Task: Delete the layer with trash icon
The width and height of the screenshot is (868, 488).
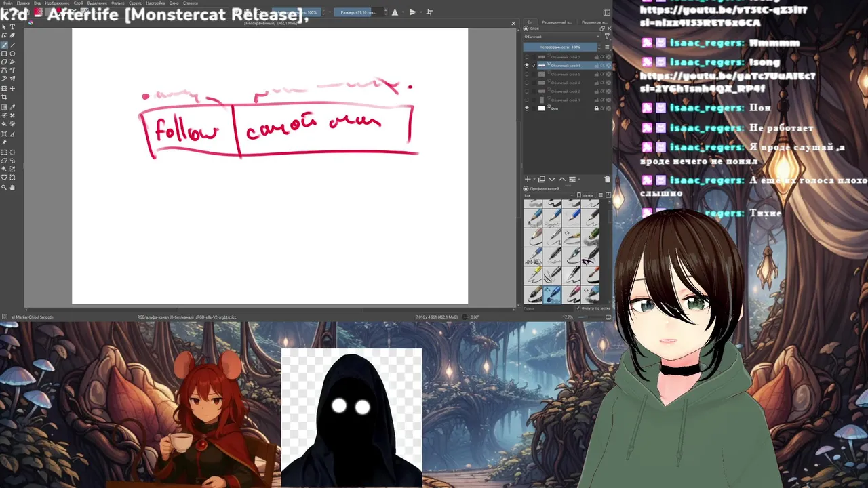Action: [x=607, y=180]
